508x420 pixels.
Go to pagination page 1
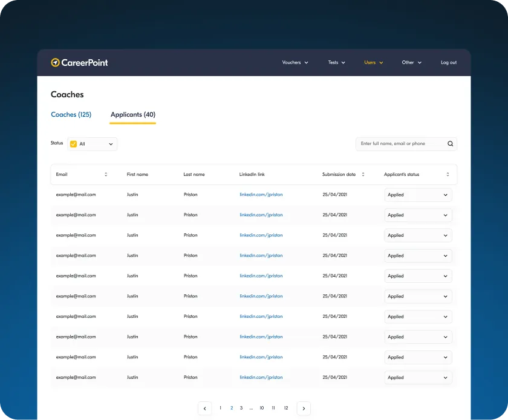[220, 408]
